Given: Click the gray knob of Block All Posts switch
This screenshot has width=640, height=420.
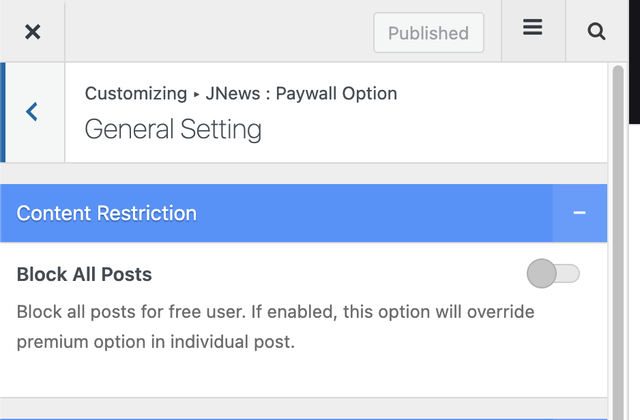Looking at the screenshot, I should [x=542, y=273].
